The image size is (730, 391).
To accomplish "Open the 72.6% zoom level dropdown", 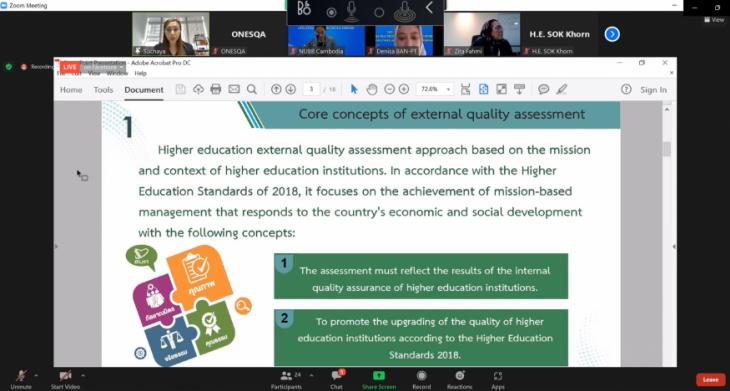I will (x=435, y=89).
